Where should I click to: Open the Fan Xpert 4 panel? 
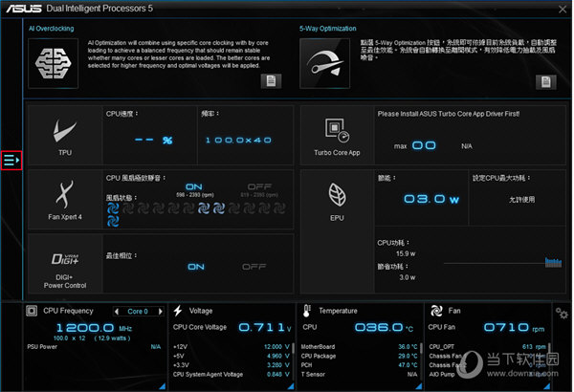click(x=65, y=200)
